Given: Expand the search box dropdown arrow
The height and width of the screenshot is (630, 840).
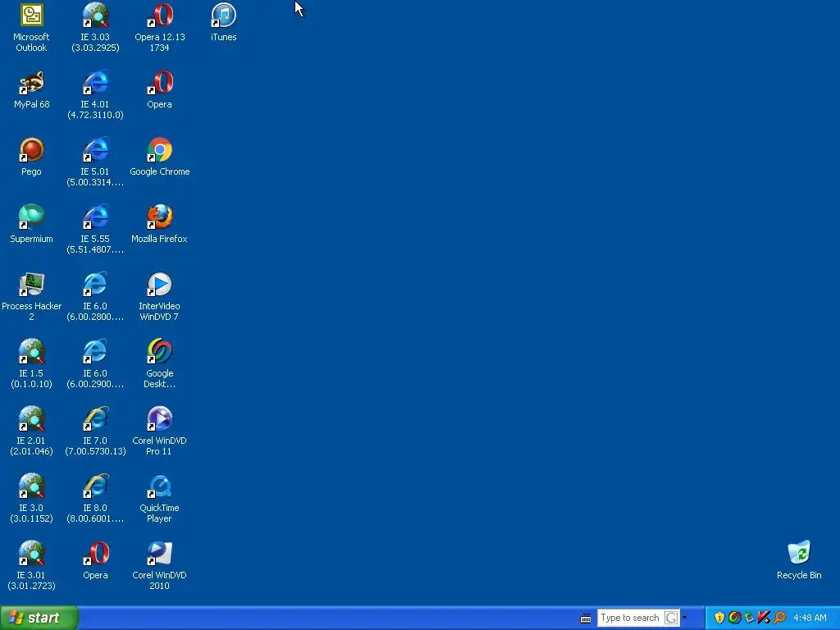Looking at the screenshot, I should pos(684,618).
